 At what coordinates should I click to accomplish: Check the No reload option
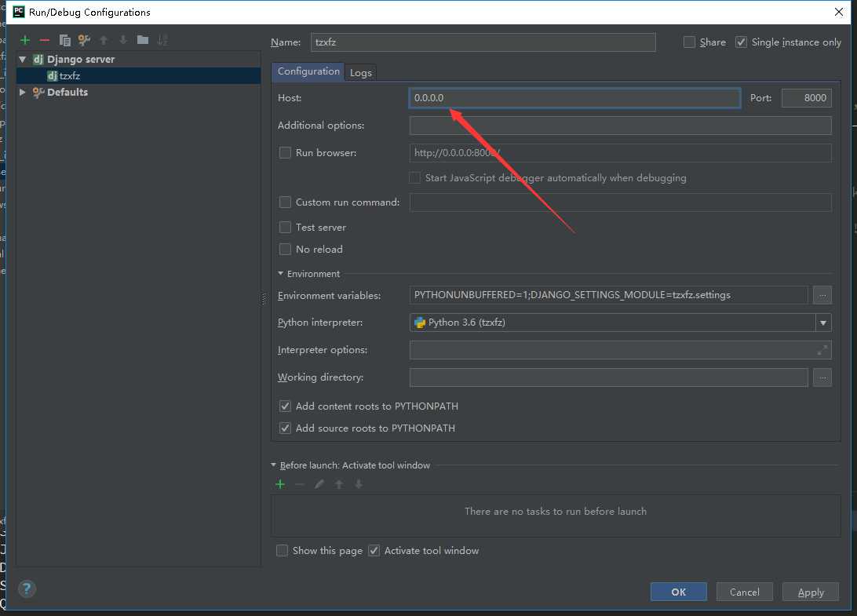[x=285, y=250]
